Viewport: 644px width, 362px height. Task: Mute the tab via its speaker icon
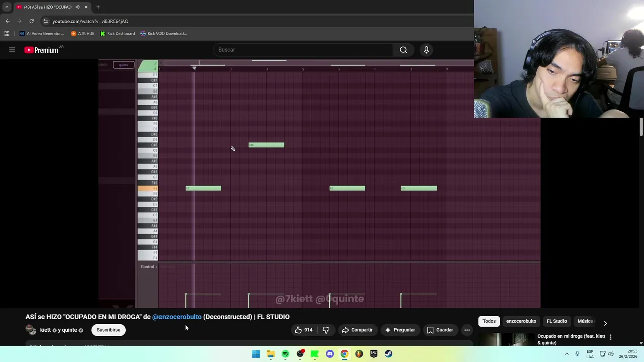pos(77,7)
